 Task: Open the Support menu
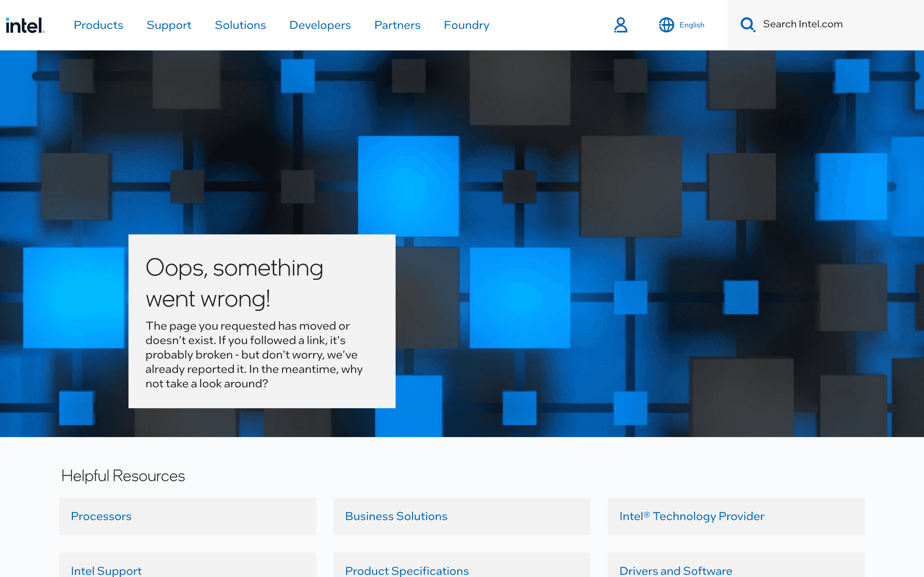[169, 25]
